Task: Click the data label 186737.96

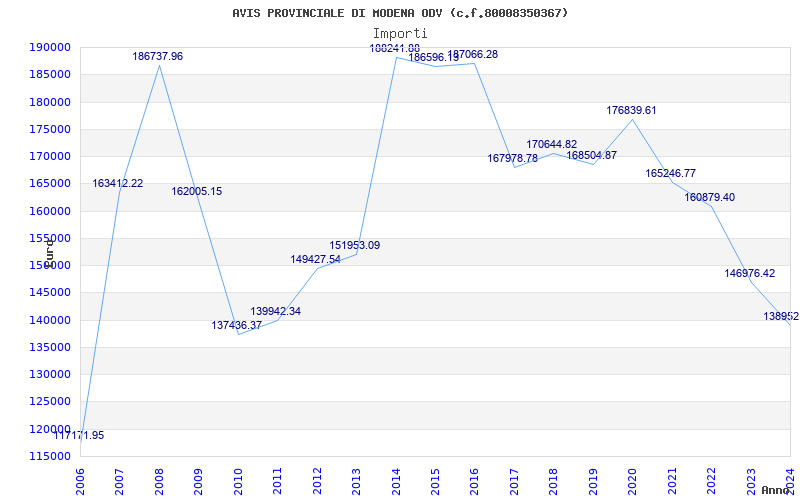Action: pyautogui.click(x=158, y=56)
